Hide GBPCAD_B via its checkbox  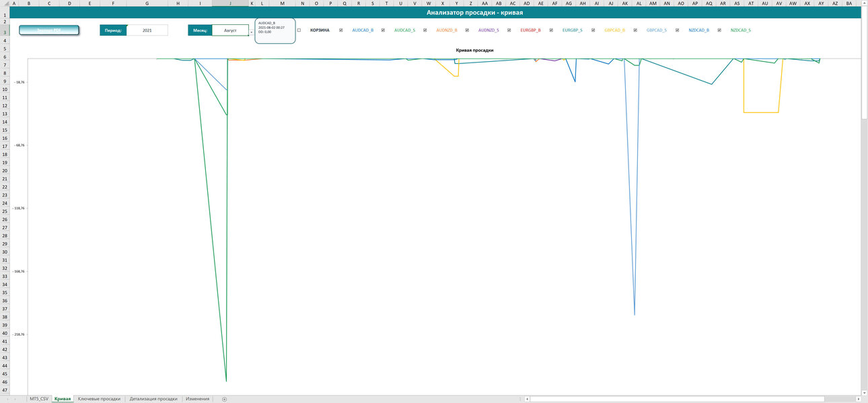point(593,30)
